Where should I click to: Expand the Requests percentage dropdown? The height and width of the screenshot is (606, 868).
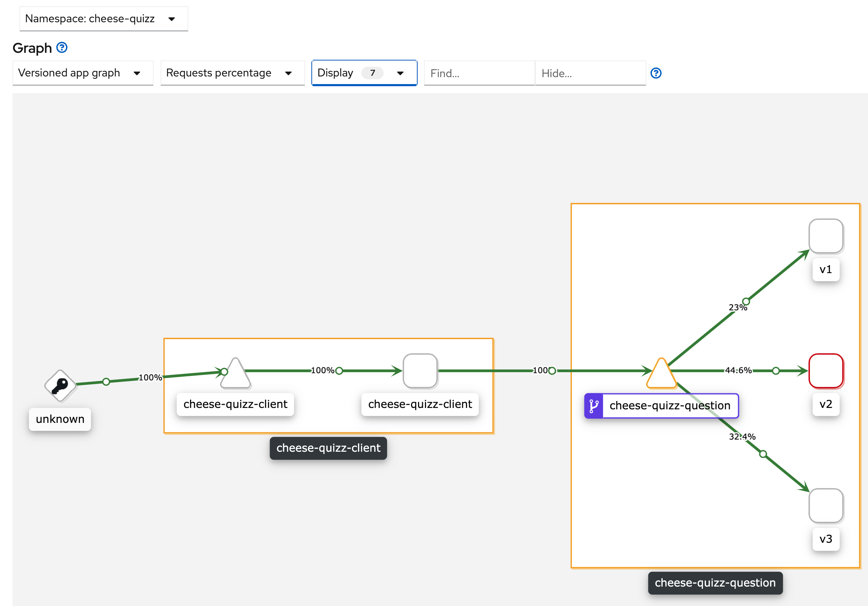tap(232, 73)
